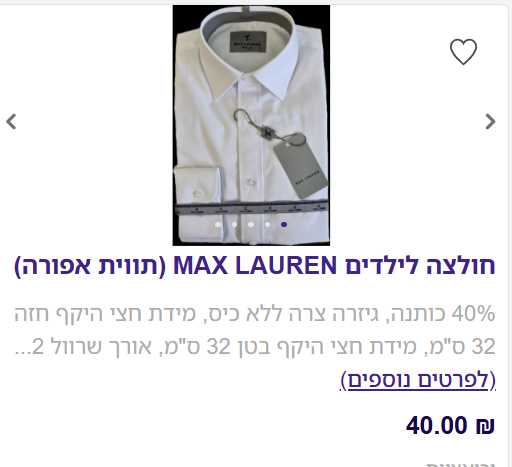Click the shekel ₪ currency symbol
512x467 pixels.
click(x=485, y=426)
